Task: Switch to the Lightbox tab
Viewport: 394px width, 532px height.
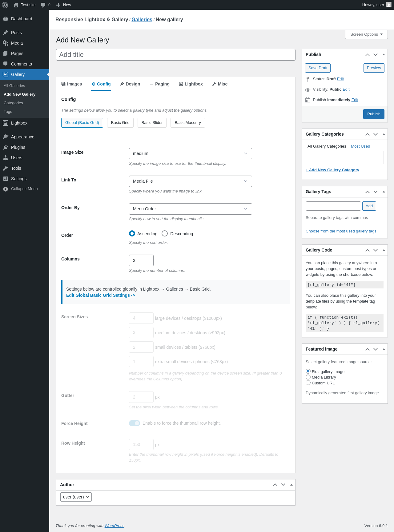Action: 191,84
